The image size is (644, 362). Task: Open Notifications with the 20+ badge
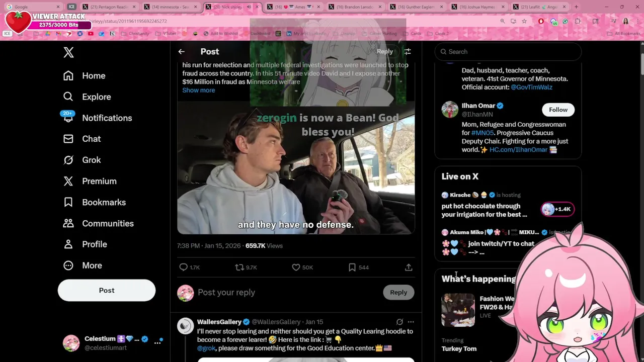pos(98,118)
